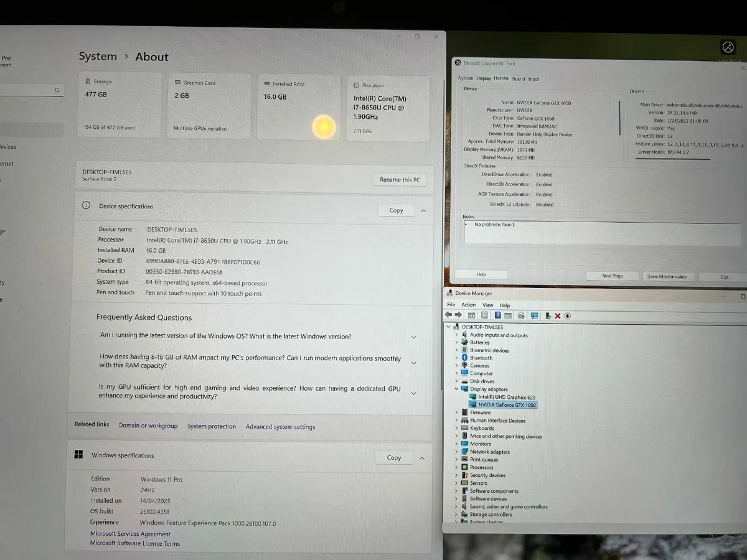The image size is (747, 560).
Task: Expand the 8-16 GB RAM FAQ question
Action: (414, 363)
